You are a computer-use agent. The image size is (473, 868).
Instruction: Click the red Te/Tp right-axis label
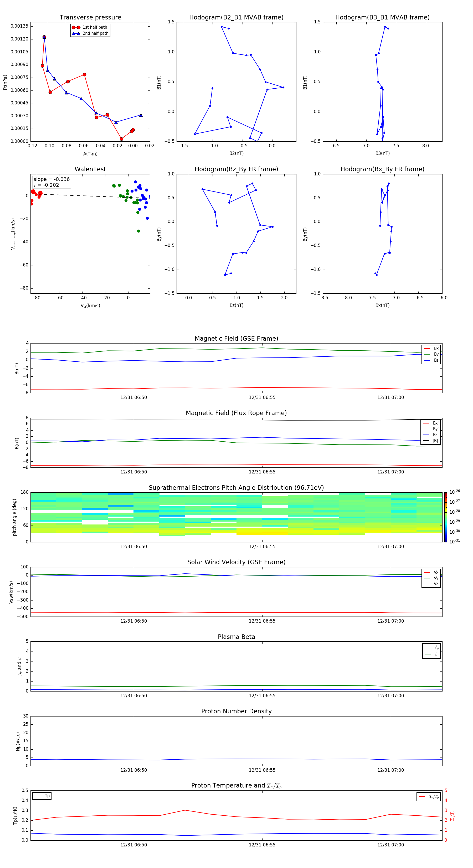pyautogui.click(x=453, y=815)
